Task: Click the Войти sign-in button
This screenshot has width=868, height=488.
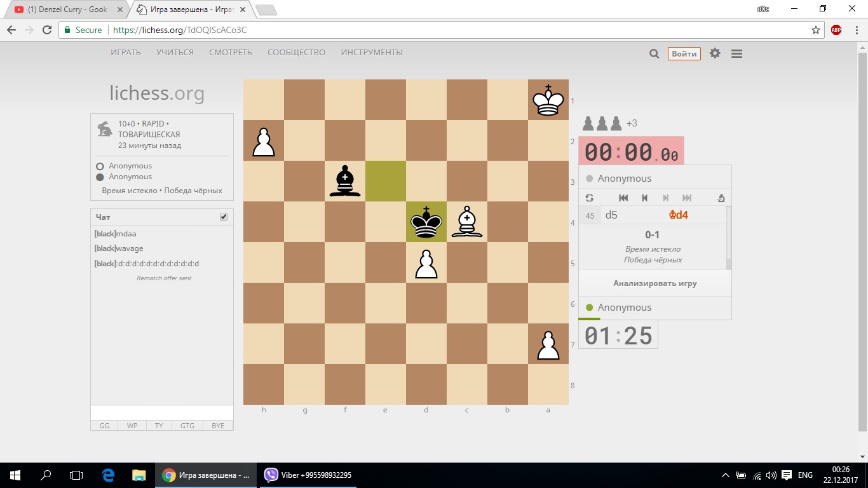Action: [684, 54]
